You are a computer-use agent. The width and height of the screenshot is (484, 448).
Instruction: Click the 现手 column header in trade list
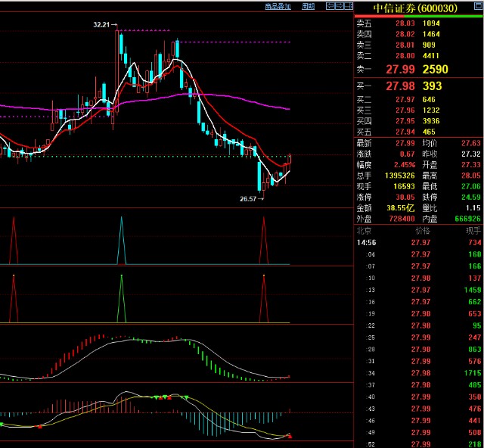click(x=473, y=230)
